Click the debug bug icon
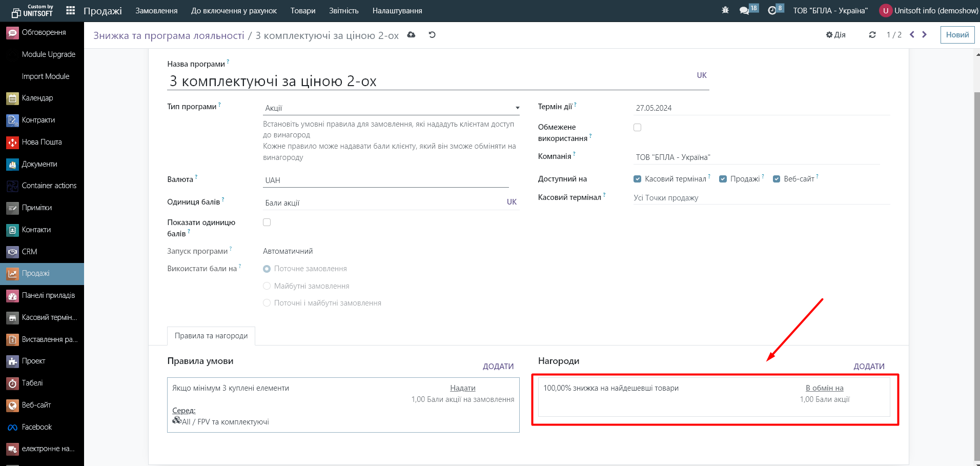Viewport: 980px width, 466px height. pos(725,10)
